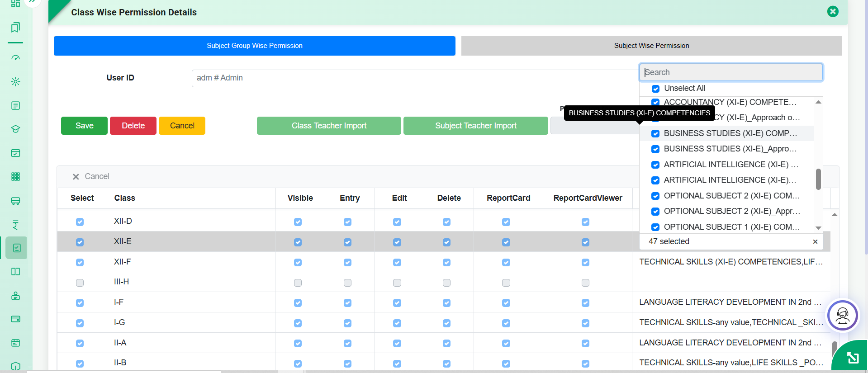Open the wallet card icon in sidebar

(x=15, y=319)
